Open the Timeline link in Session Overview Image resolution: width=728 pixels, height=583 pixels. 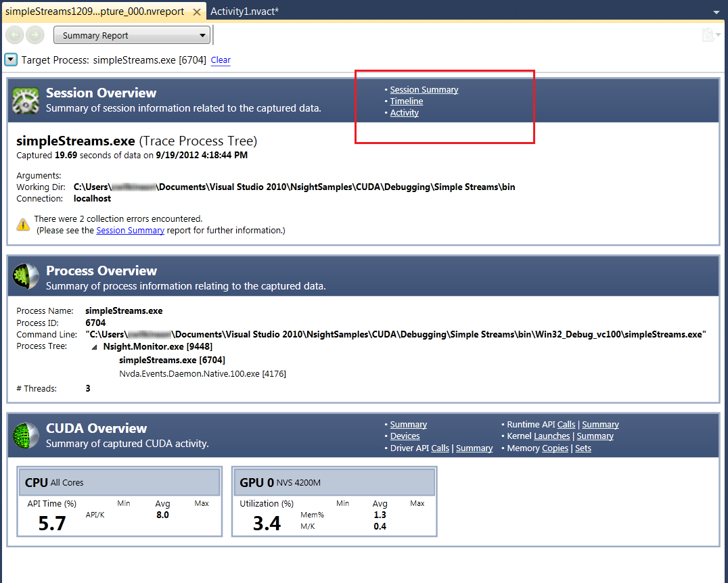[406, 101]
